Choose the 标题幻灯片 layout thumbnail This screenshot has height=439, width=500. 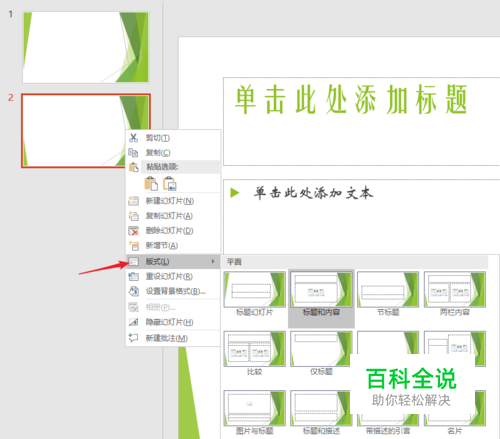pyautogui.click(x=255, y=289)
